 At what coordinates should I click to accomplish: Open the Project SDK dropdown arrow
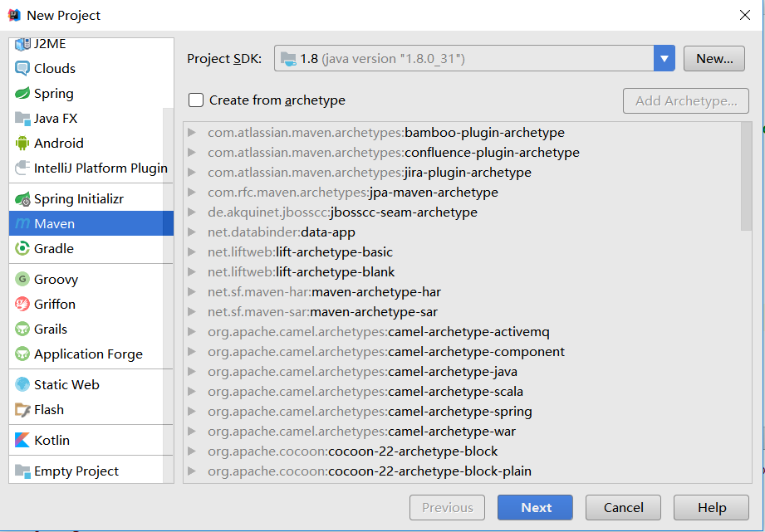click(x=664, y=59)
